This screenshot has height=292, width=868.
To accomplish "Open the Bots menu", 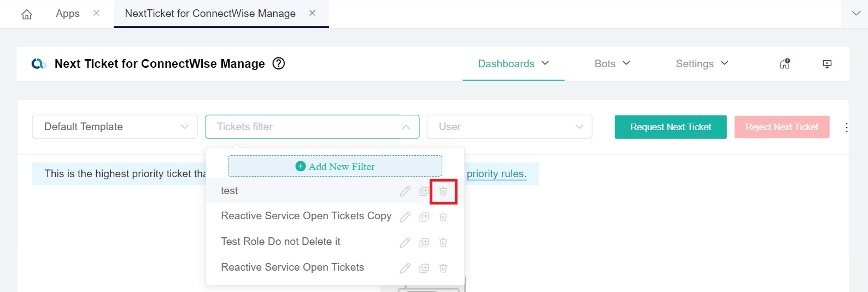I will [612, 63].
